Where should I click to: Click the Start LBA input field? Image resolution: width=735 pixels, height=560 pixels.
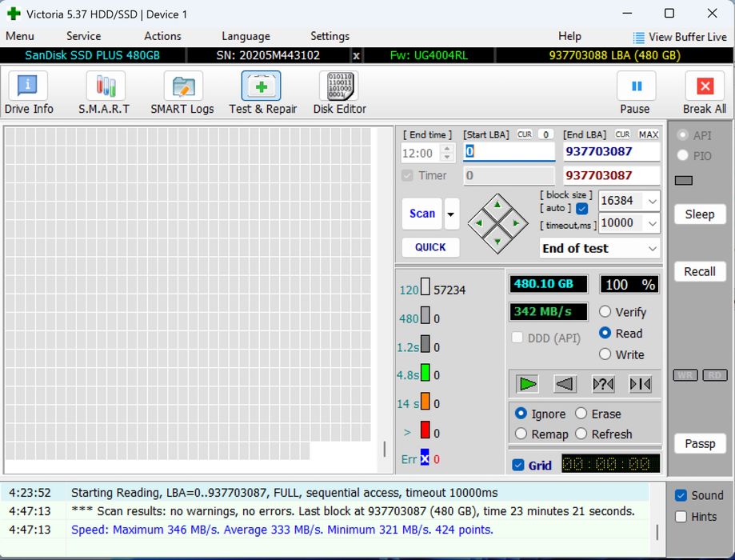coord(509,151)
